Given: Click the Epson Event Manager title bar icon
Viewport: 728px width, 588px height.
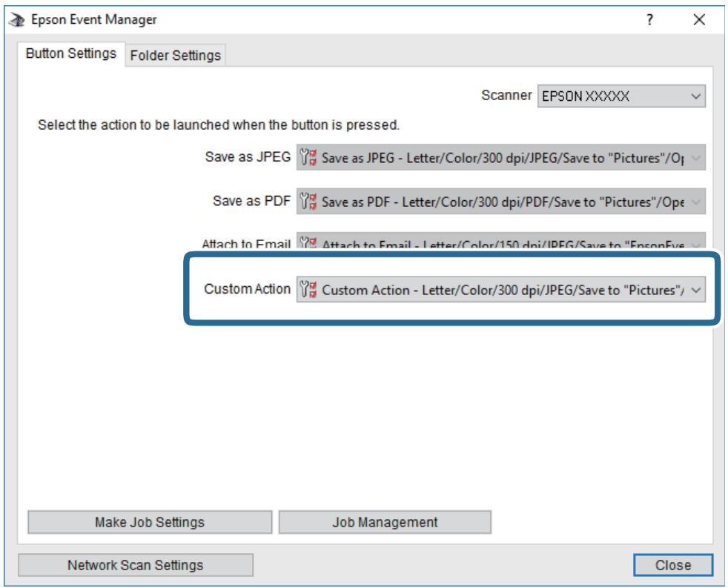Looking at the screenshot, I should [x=17, y=20].
